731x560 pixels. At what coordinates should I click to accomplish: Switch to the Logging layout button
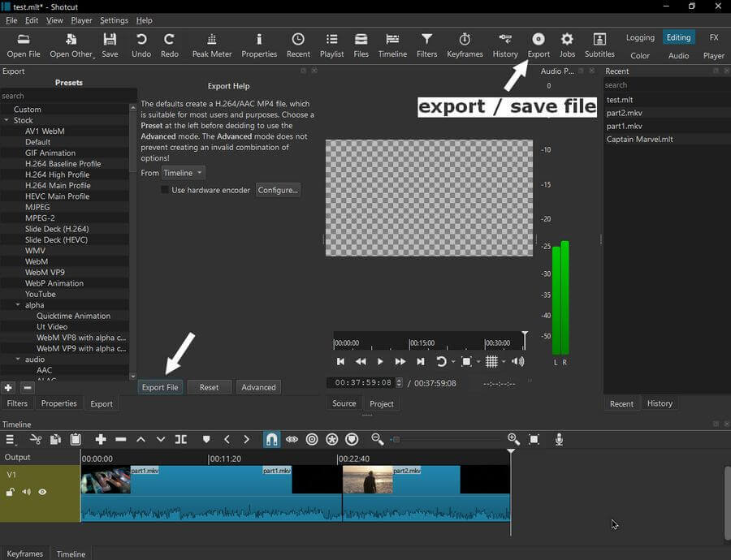640,37
